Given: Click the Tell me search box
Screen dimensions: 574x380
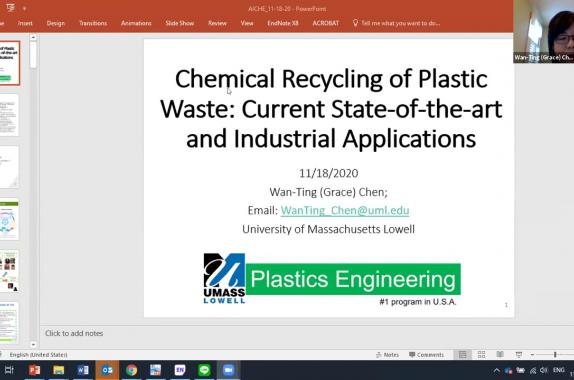Looking at the screenshot, I should [396, 23].
